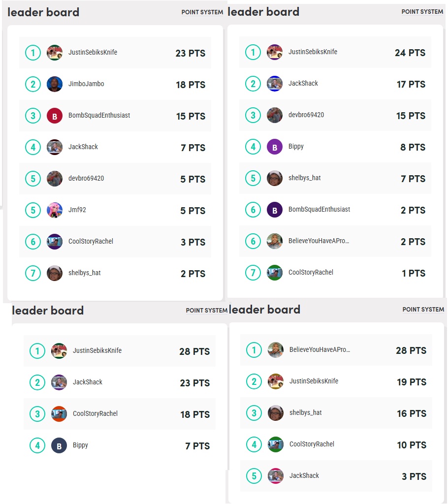Viewport: 448px width, 504px height.
Task: Select CoolStoryRachel row with 18 PTS
Action: pyautogui.click(x=120, y=414)
